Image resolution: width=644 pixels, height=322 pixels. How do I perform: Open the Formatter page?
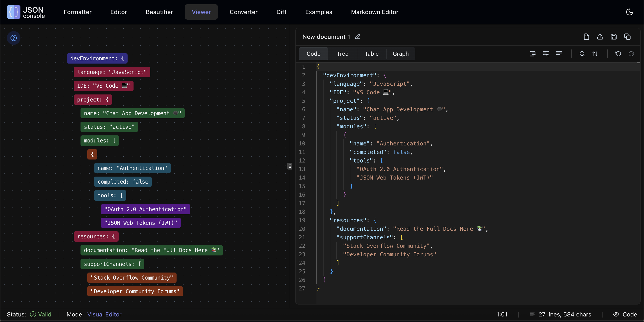tap(78, 12)
